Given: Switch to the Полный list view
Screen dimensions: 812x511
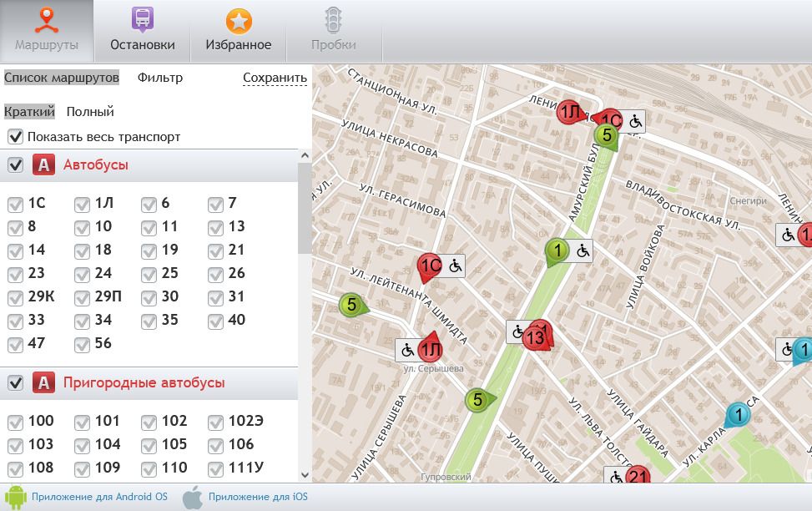Looking at the screenshot, I should [90, 111].
